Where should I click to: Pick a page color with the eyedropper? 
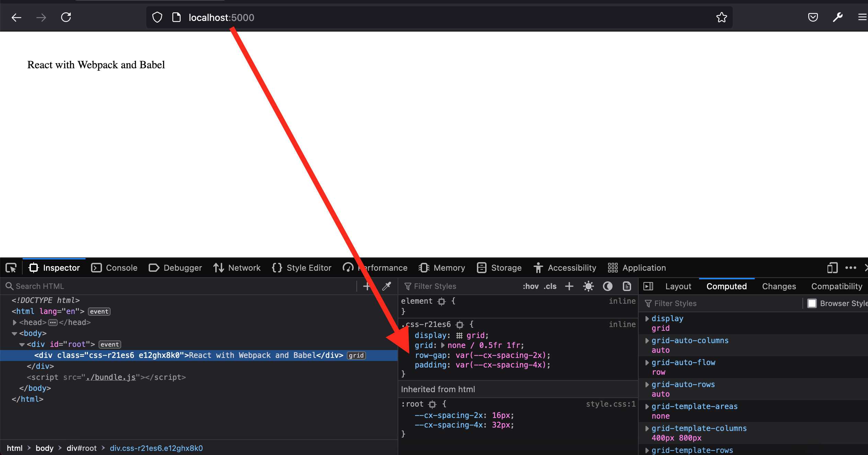(387, 286)
